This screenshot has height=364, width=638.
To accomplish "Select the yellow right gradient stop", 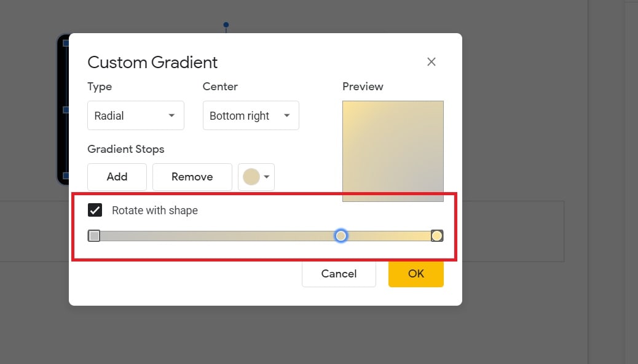I will (437, 236).
